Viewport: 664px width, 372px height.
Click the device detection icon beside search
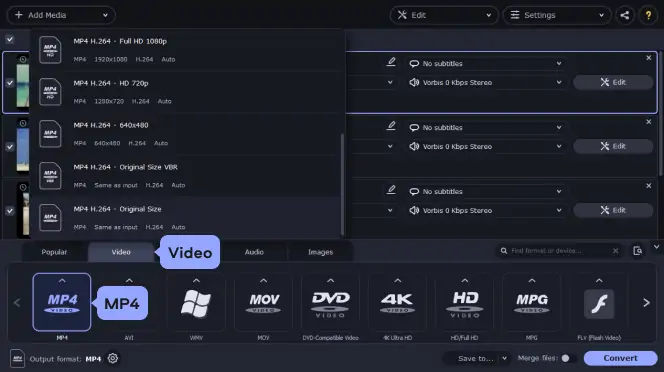(x=637, y=251)
